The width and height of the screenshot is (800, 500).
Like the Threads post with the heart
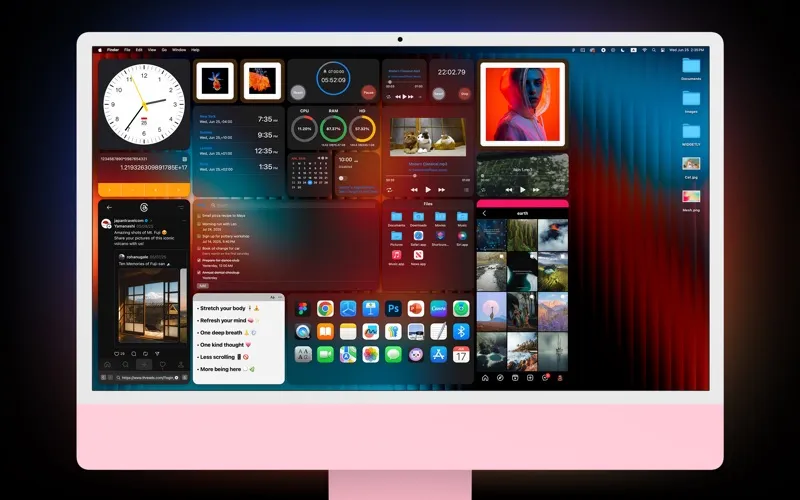click(117, 354)
